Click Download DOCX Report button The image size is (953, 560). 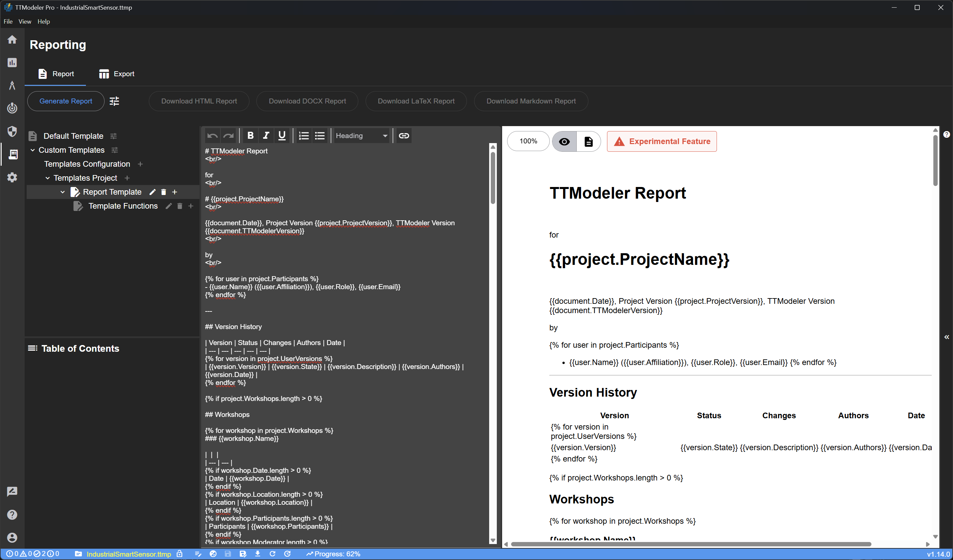307,101
